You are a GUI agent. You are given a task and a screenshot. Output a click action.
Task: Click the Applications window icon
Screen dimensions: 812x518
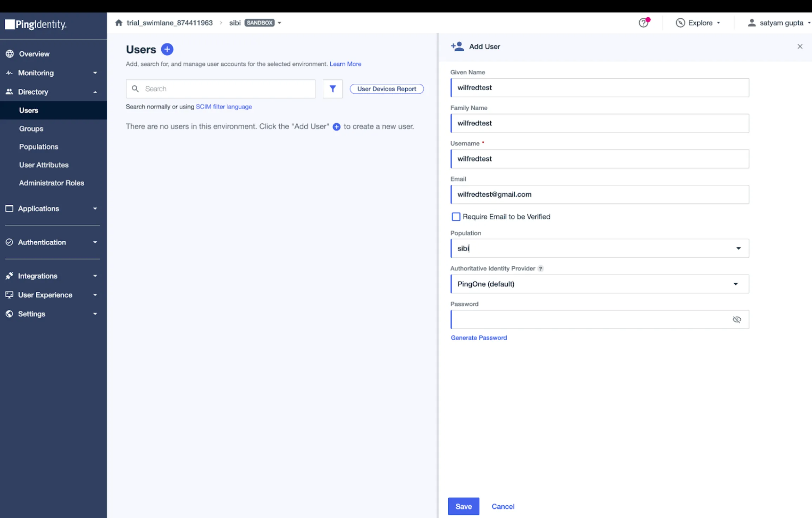tap(10, 208)
